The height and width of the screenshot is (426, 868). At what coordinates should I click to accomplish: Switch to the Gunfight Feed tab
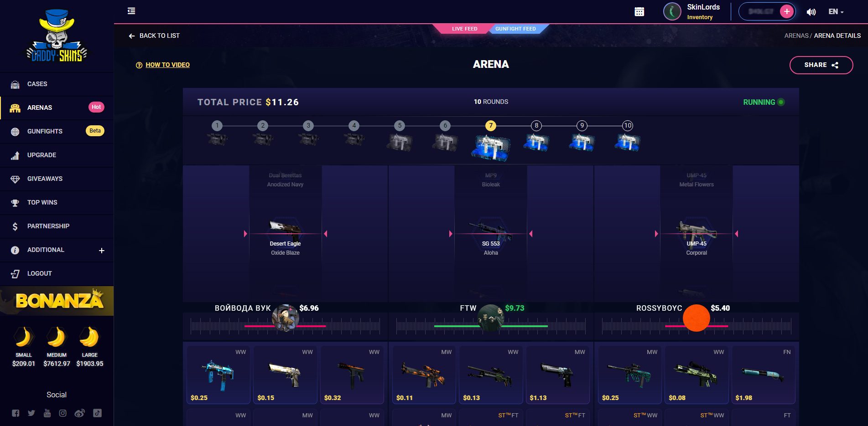[x=515, y=29]
